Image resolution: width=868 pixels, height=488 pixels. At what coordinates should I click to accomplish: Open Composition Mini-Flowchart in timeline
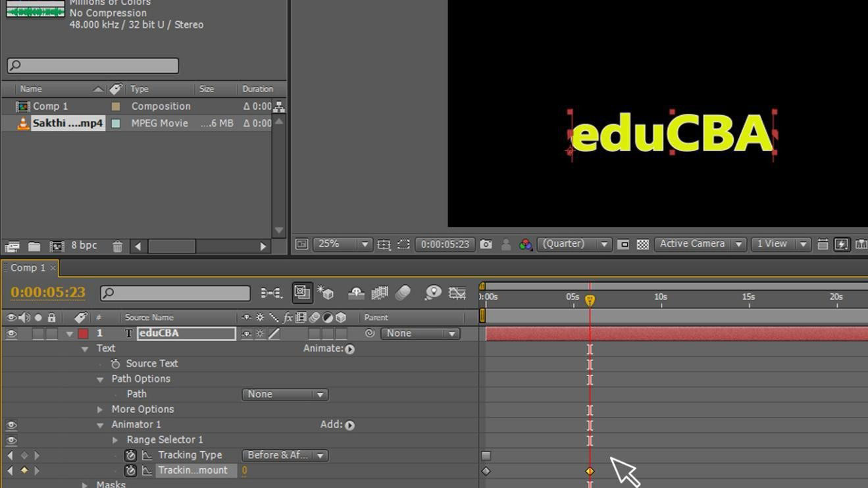[x=271, y=293]
